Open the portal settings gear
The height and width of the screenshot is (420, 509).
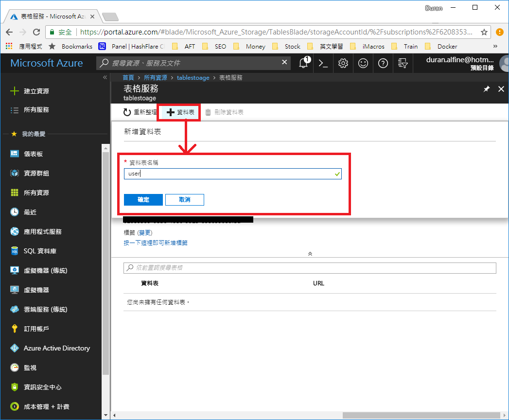pyautogui.click(x=343, y=63)
